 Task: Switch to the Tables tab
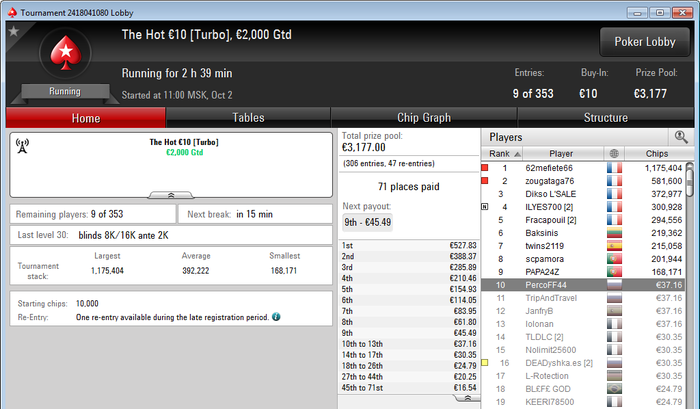pyautogui.click(x=248, y=117)
